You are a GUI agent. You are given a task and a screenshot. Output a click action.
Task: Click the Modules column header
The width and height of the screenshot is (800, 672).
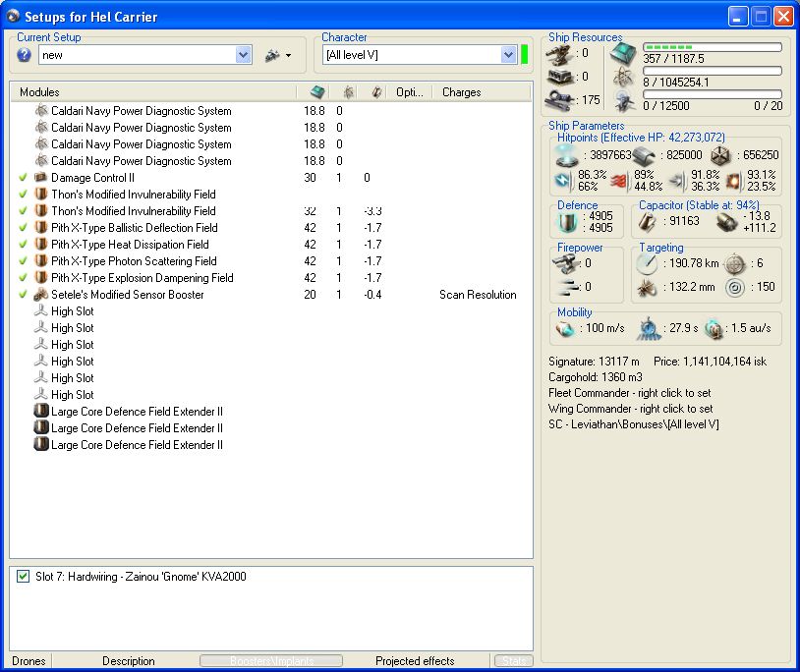click(x=153, y=92)
